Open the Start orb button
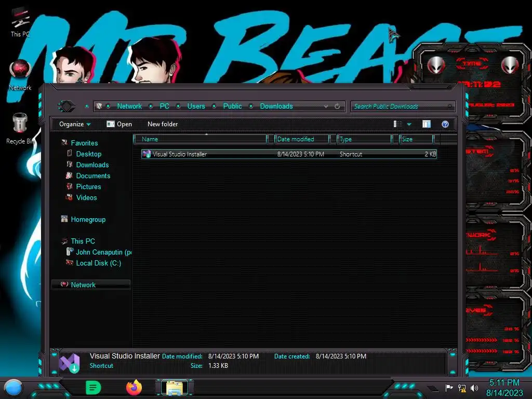Screen dimensions: 532x399 pos(13,388)
